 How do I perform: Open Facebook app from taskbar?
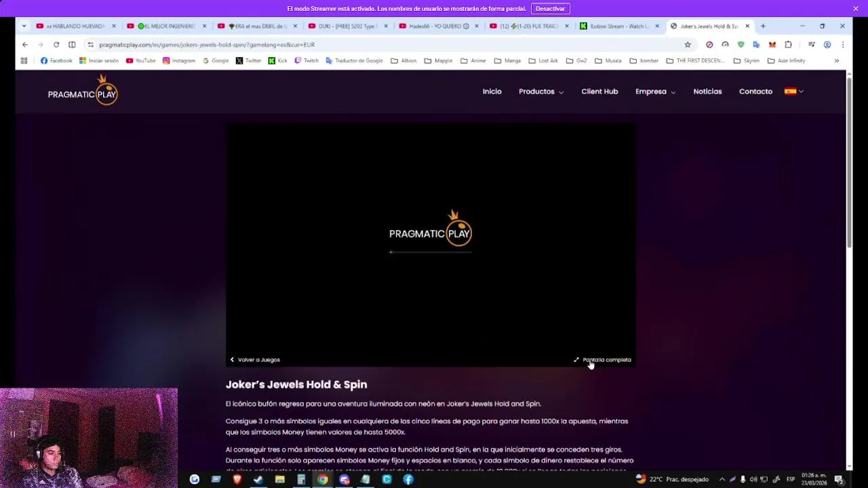(x=408, y=479)
